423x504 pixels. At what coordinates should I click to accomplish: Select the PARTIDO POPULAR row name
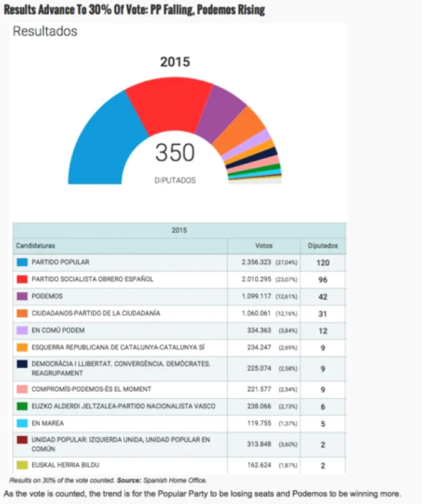(x=60, y=262)
